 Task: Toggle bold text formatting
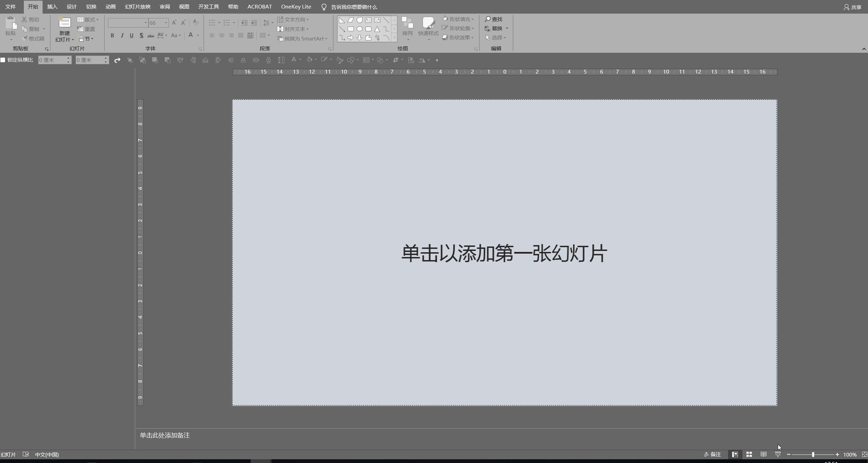(x=112, y=35)
